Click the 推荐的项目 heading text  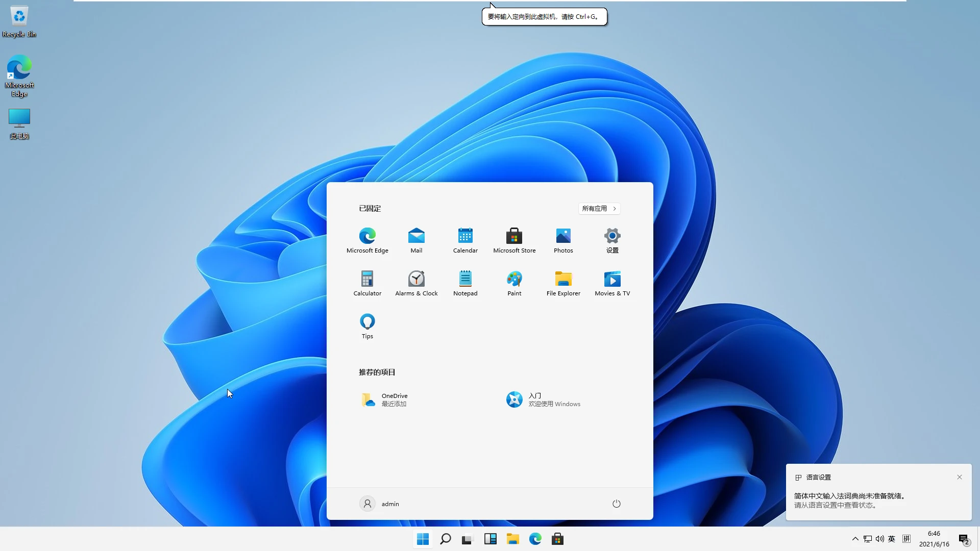[x=377, y=372]
